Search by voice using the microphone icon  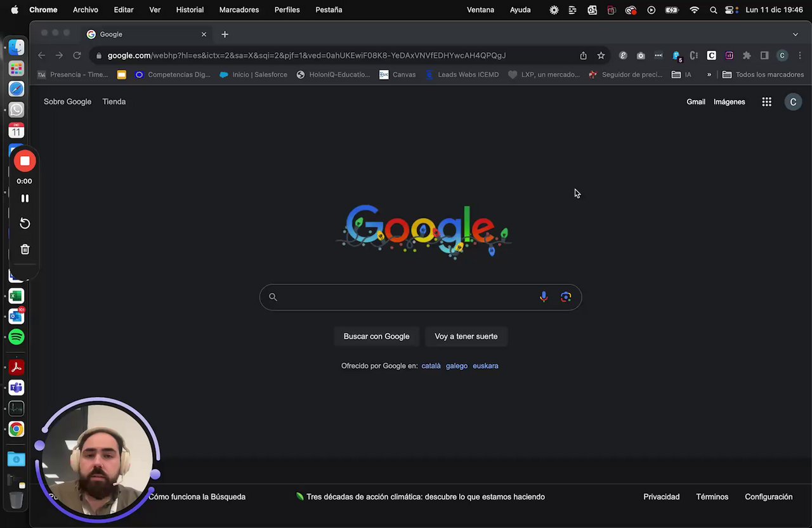click(x=544, y=297)
